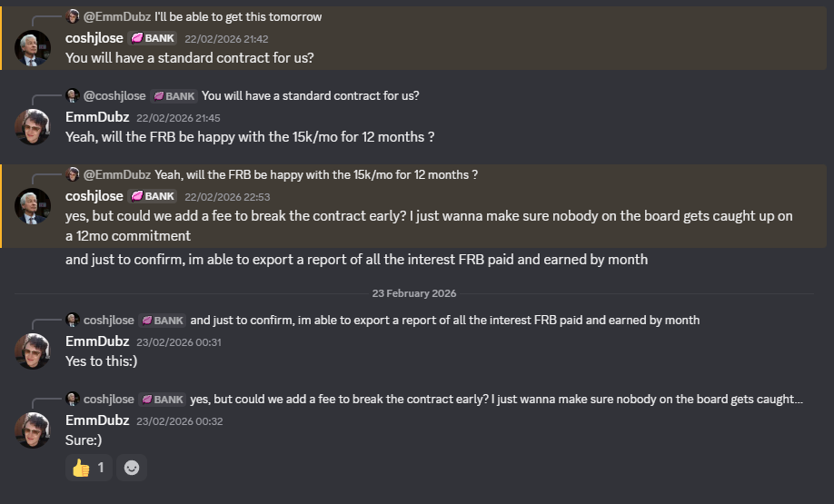The width and height of the screenshot is (834, 504).
Task: Click the BANK tag on the 21:42 message
Action: pos(153,38)
